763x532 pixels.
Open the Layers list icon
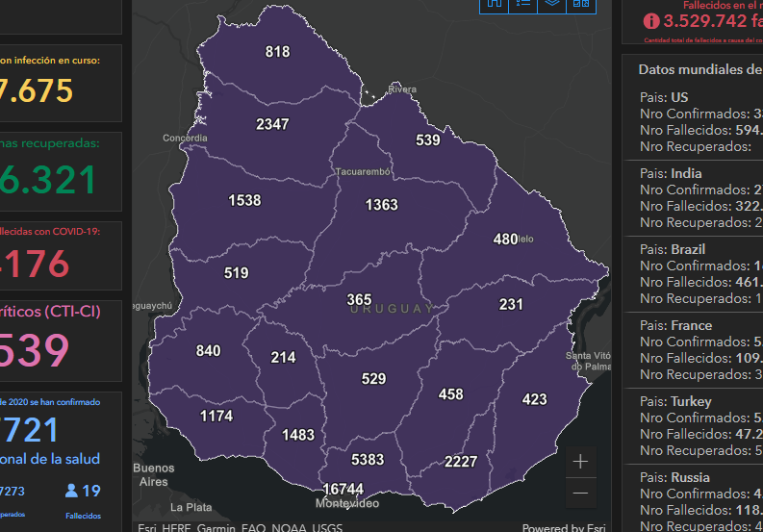click(552, 5)
